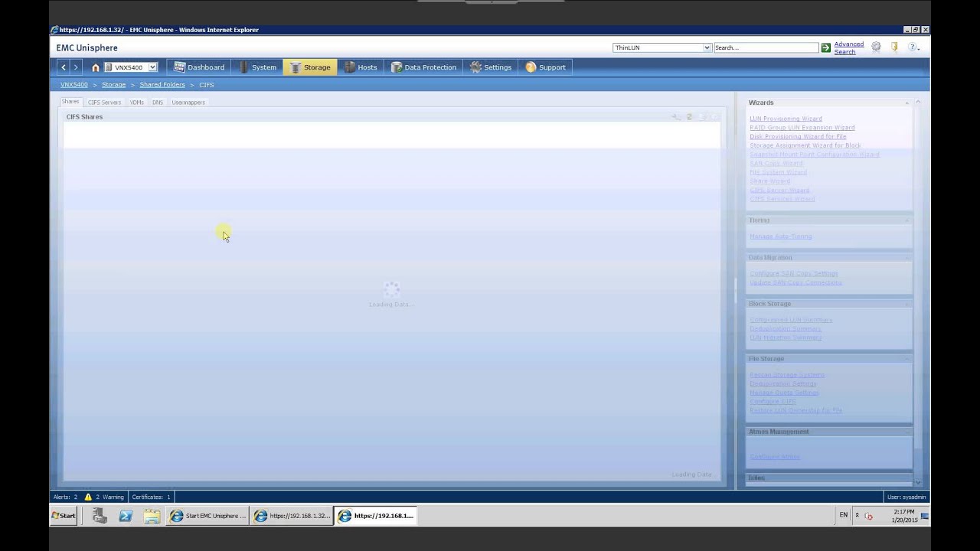The height and width of the screenshot is (551, 980).
Task: Open the Settings menu
Action: pos(491,67)
